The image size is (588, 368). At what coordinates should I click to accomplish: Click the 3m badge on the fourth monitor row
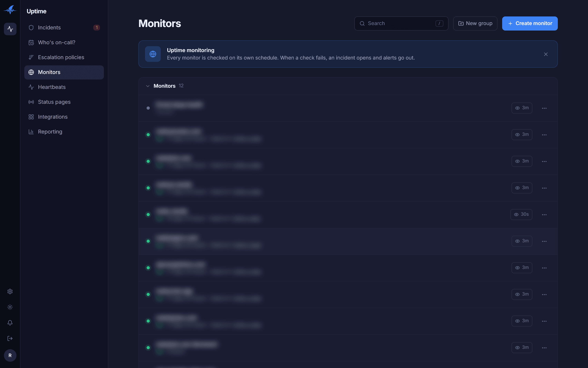point(522,188)
